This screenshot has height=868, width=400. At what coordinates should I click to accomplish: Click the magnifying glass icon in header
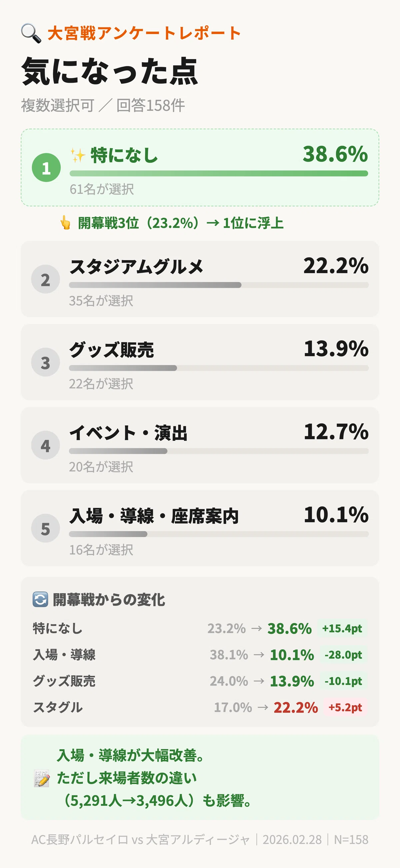31,33
